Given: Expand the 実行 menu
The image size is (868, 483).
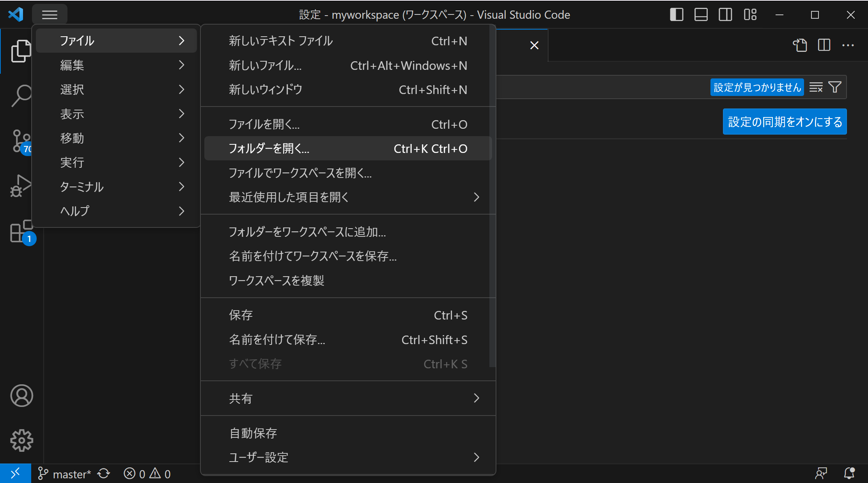Looking at the screenshot, I should pos(116,162).
